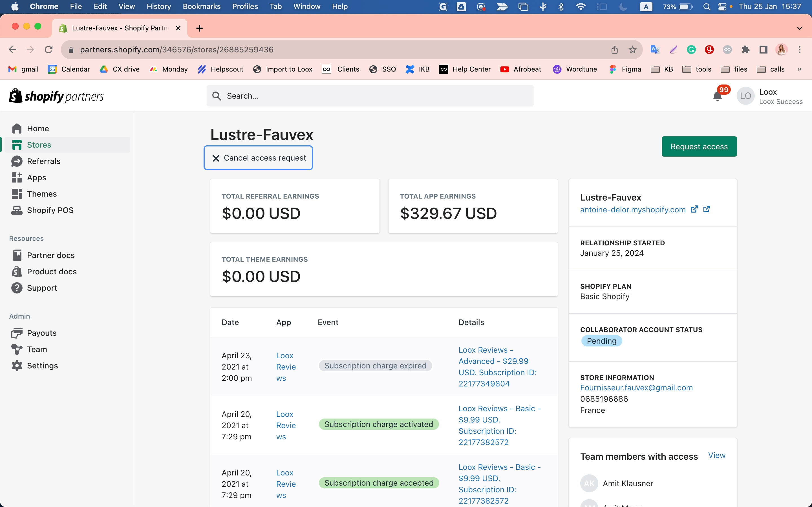Open Payouts under Admin
Viewport: 812px width, 507px height.
[41, 333]
